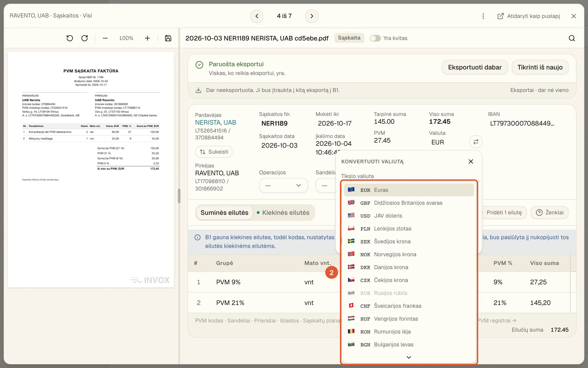This screenshot has width=588, height=368.
Task: Click the Sukeisti swap button
Action: [214, 152]
